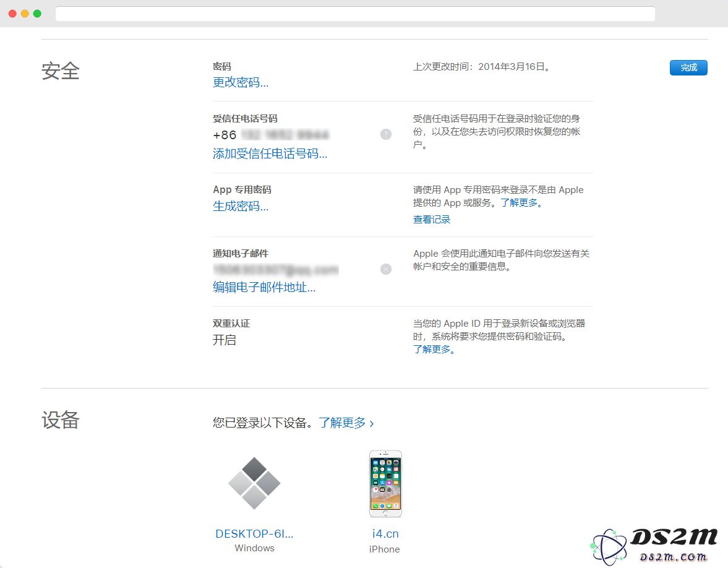The image size is (728, 568).
Task: Click 编辑电子邮件地址... link
Action: pyautogui.click(x=264, y=288)
